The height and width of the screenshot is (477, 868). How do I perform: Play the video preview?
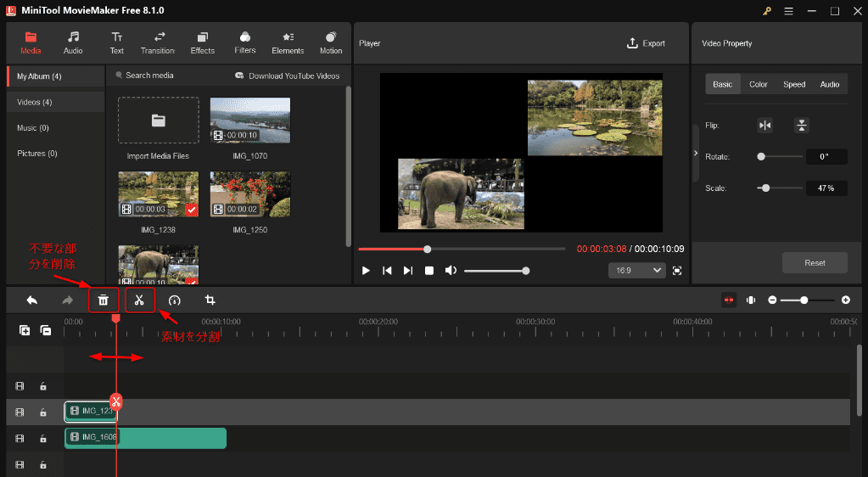tap(366, 271)
